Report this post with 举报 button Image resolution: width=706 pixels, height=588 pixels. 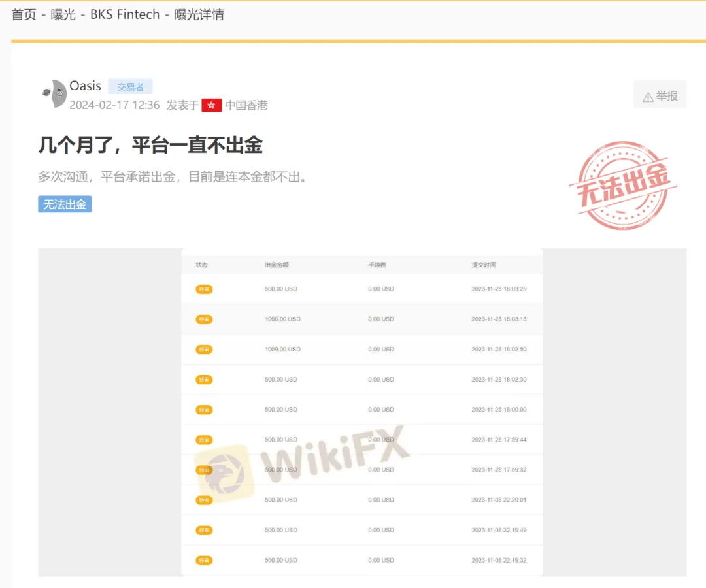[660, 96]
